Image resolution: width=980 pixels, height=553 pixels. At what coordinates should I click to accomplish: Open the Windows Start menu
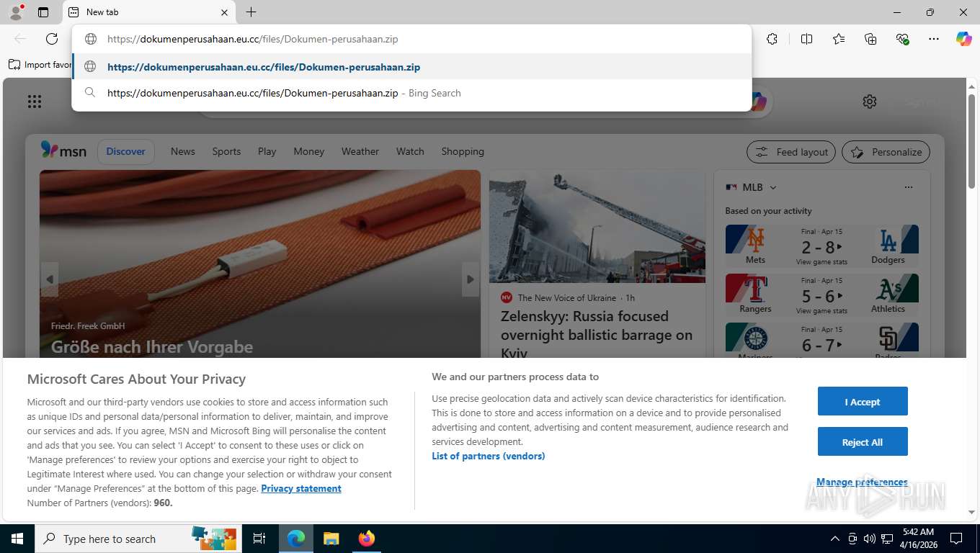pyautogui.click(x=17, y=539)
